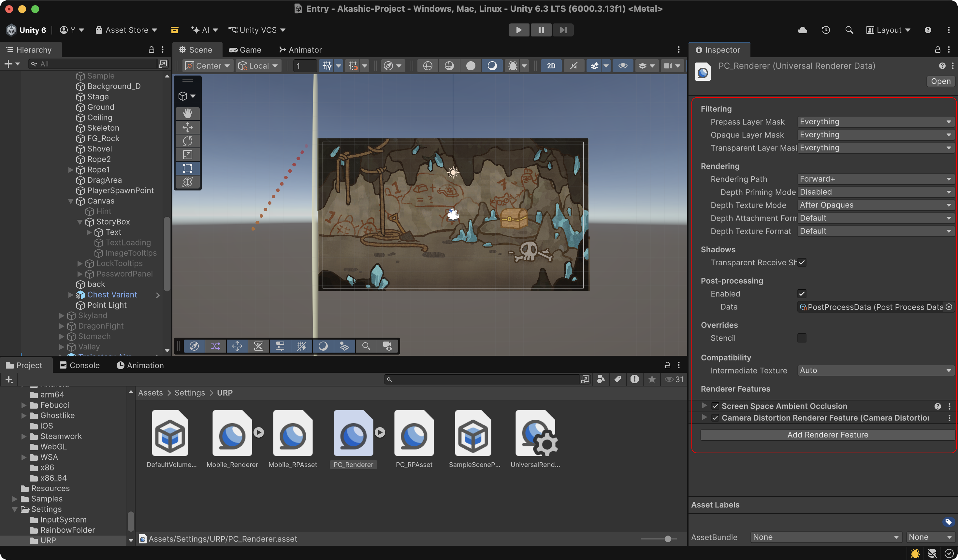Open the Unity VCS menu
The height and width of the screenshot is (560, 958).
click(x=257, y=30)
